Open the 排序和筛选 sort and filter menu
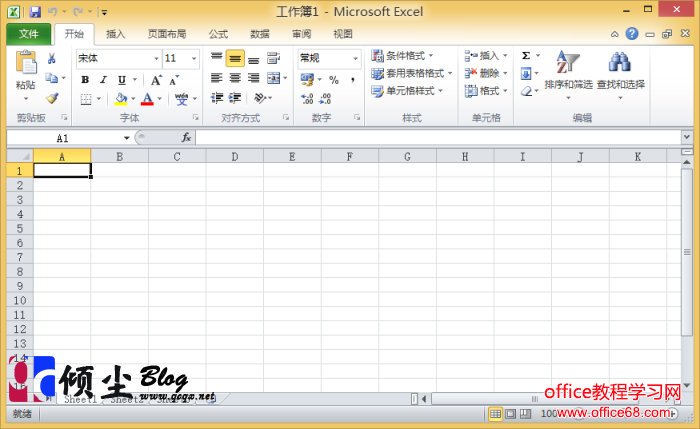Image resolution: width=700 pixels, height=429 pixels. [x=568, y=75]
